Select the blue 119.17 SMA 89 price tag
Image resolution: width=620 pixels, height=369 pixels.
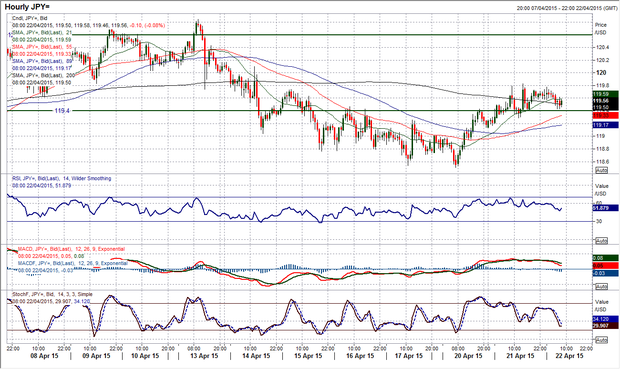(x=605, y=125)
